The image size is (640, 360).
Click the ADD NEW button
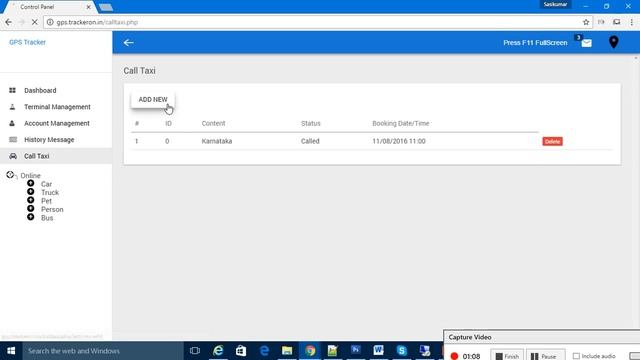[x=153, y=100]
